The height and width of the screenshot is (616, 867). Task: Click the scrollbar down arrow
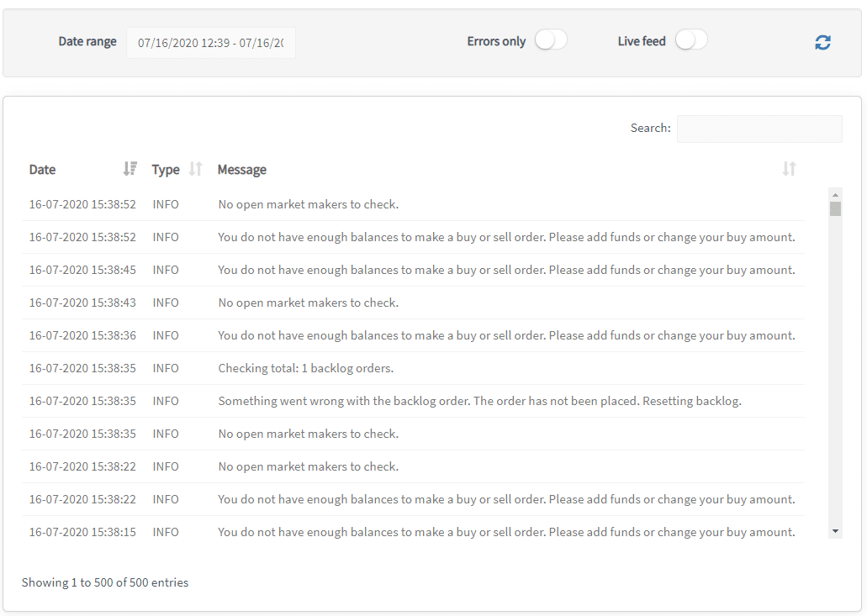coord(836,531)
